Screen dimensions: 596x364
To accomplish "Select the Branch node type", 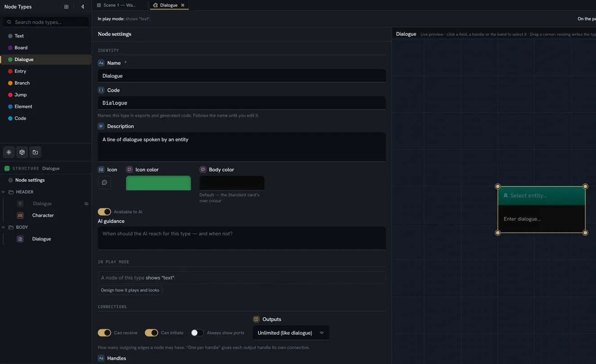I will (x=46, y=83).
